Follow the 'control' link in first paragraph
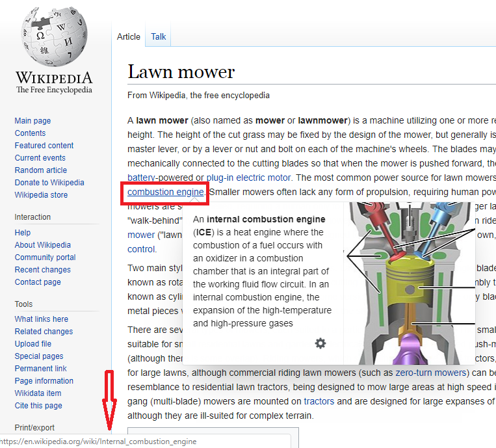This screenshot has height=448, width=496. (x=142, y=249)
